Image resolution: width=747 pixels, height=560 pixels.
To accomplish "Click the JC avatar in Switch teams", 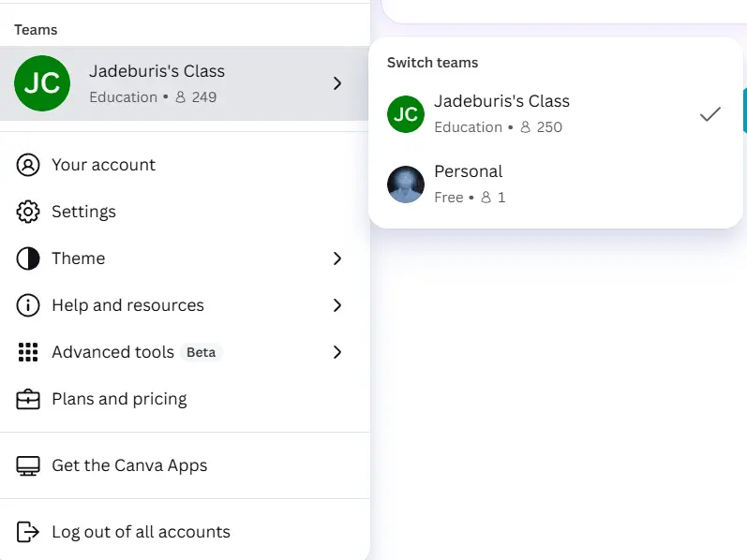I will pos(406,114).
